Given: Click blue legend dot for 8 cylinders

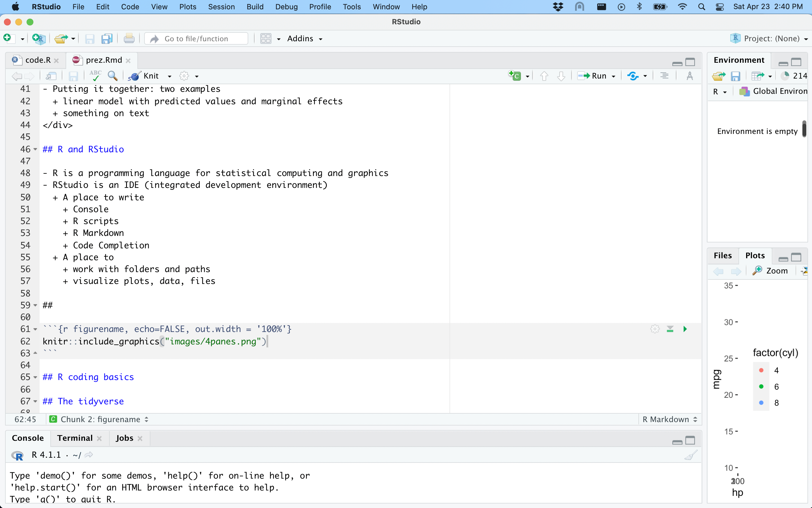Looking at the screenshot, I should coord(761,403).
